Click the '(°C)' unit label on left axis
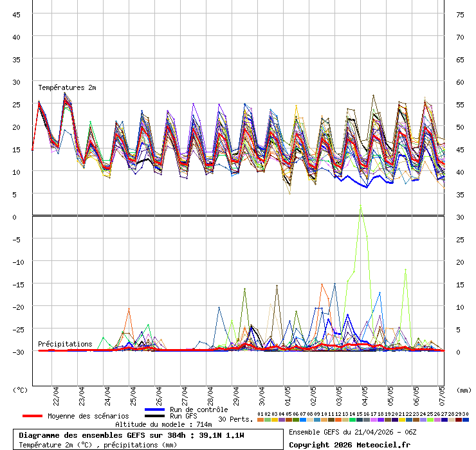 click(x=21, y=390)
